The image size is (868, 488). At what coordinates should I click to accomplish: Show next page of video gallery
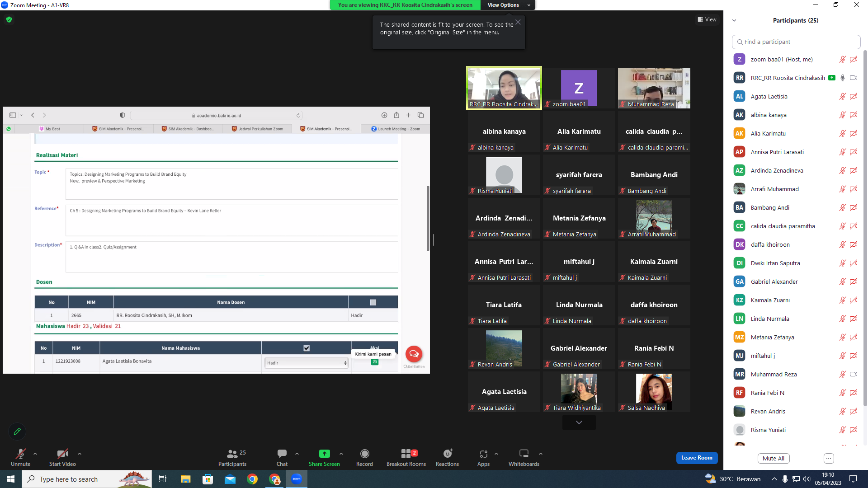pyautogui.click(x=579, y=422)
